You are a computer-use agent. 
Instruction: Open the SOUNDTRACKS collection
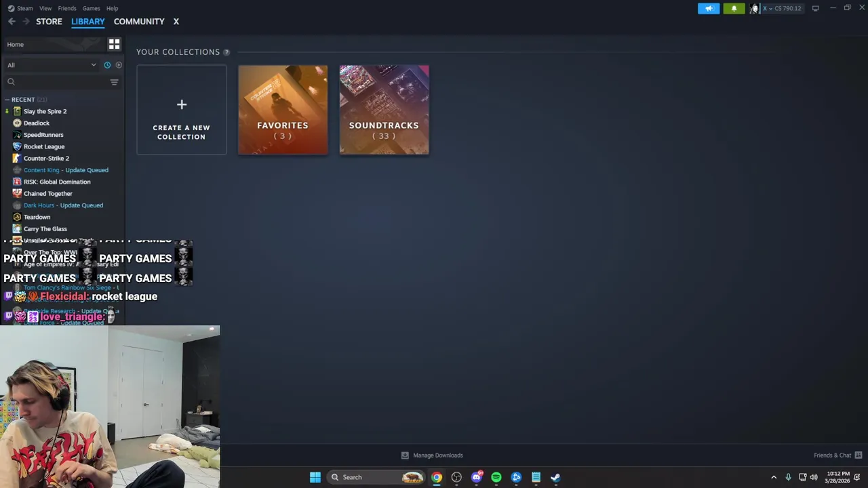[x=384, y=110]
